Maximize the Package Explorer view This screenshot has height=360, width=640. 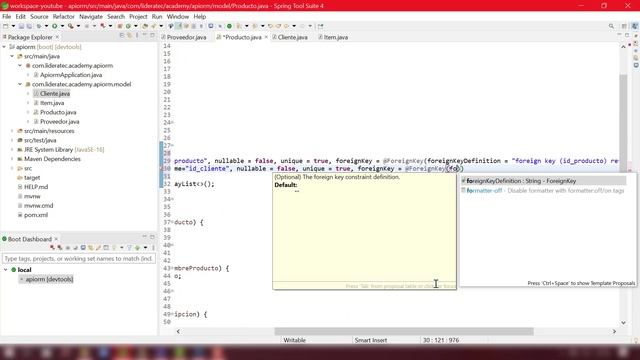152,36
